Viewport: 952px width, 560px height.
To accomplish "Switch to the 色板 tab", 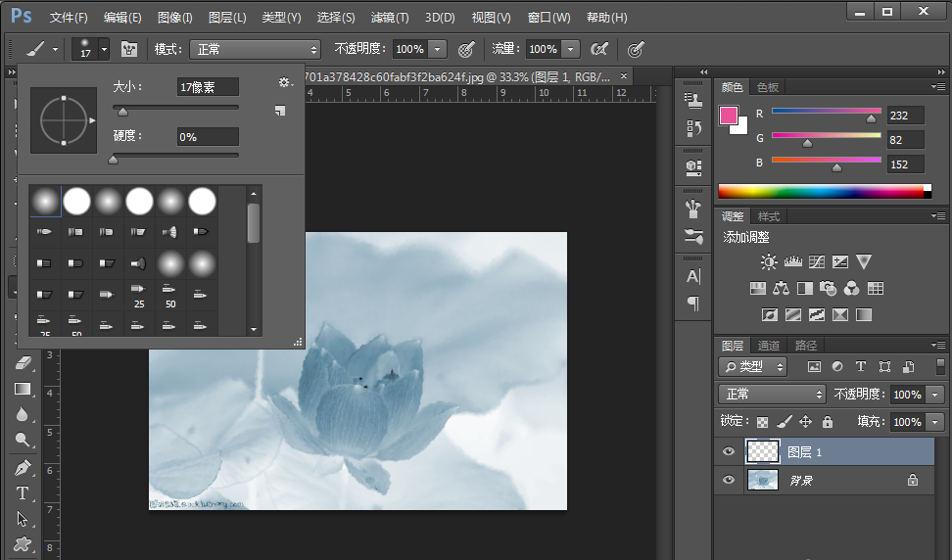I will (x=768, y=87).
